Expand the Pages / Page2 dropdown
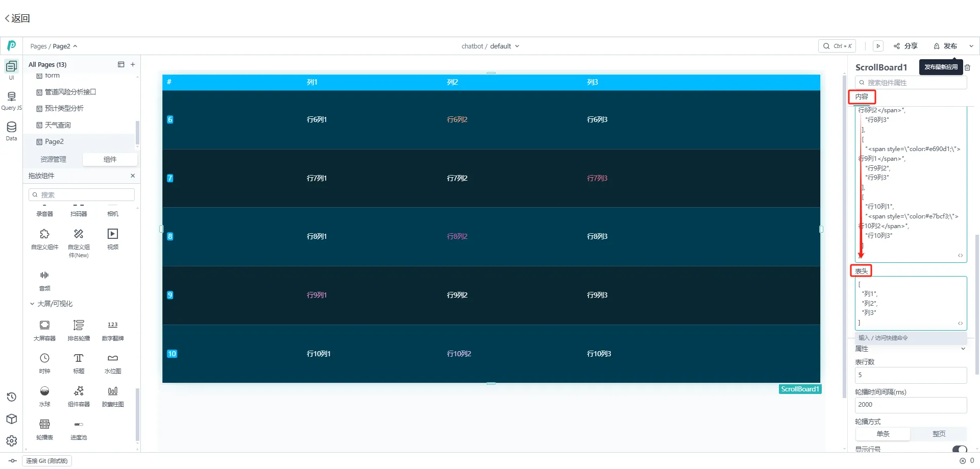This screenshot has height=469, width=980. 54,46
